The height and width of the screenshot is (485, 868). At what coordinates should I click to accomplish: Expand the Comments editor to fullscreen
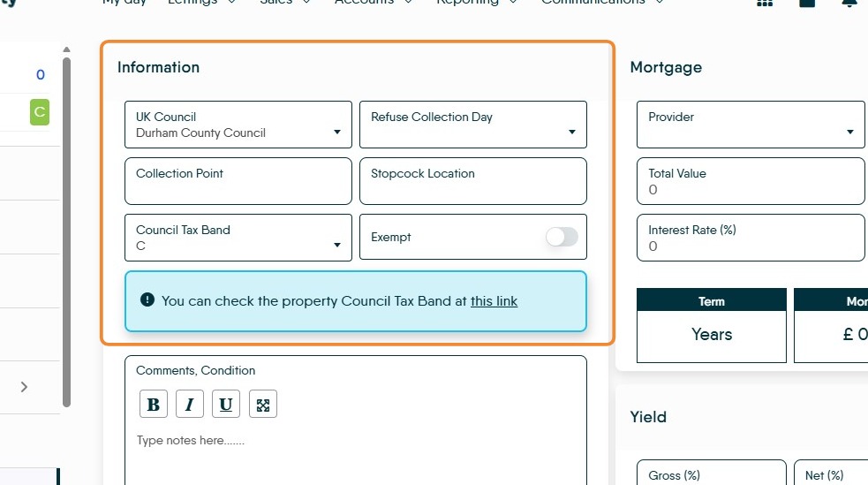pyautogui.click(x=263, y=405)
